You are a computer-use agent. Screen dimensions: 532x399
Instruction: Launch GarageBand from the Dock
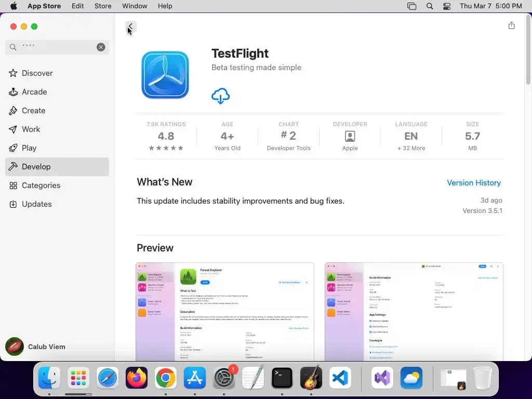point(311,378)
